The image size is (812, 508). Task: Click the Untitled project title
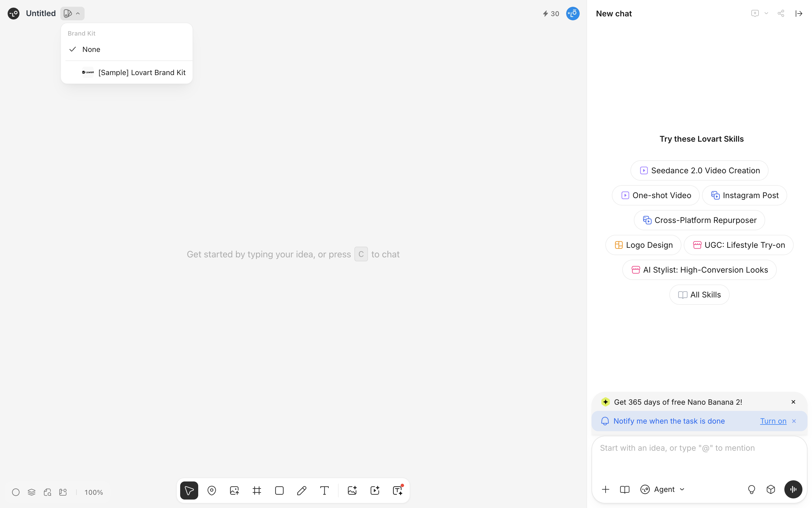pyautogui.click(x=41, y=14)
